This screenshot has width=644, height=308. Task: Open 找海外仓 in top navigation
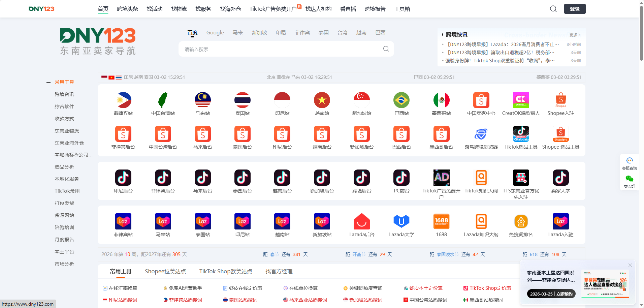click(230, 9)
